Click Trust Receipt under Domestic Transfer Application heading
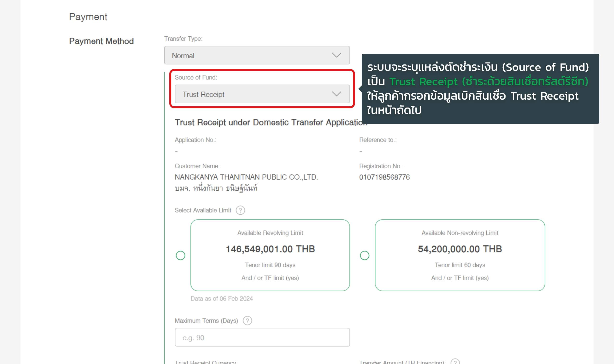Screen dimensions: 614x364 click(x=270, y=122)
